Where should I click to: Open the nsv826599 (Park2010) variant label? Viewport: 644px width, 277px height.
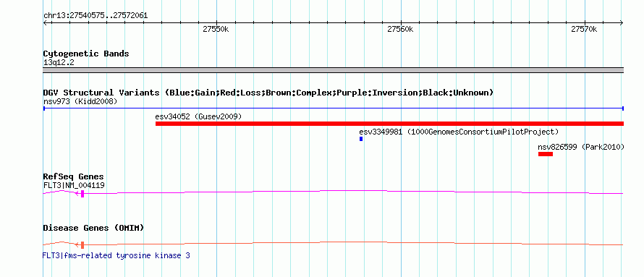pyautogui.click(x=581, y=147)
